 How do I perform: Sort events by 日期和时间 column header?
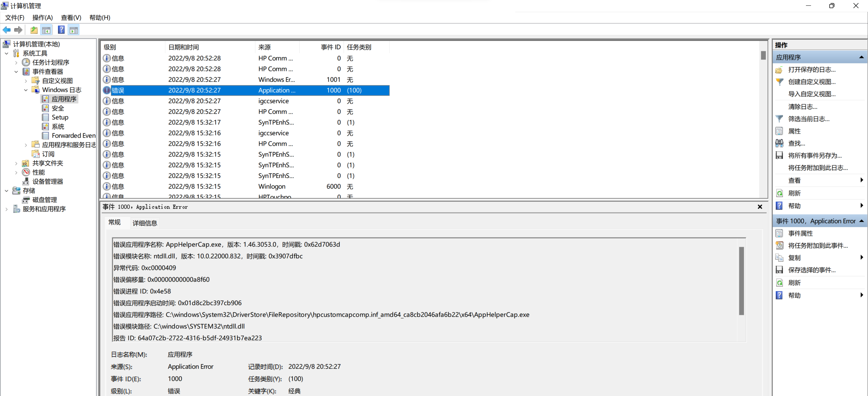point(210,47)
